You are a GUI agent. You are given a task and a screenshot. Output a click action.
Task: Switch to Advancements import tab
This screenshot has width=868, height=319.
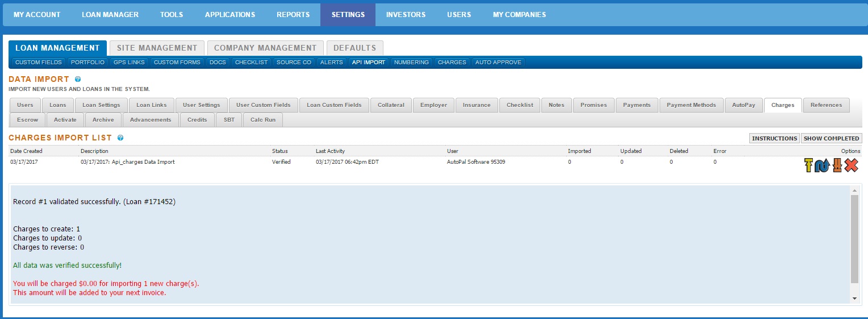tap(151, 120)
